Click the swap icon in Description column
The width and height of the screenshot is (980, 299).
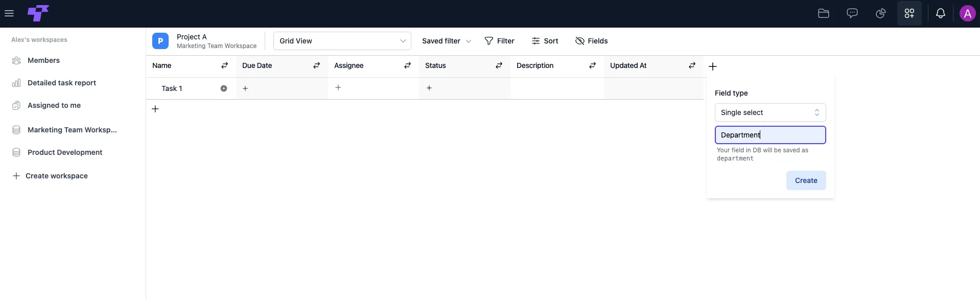pos(592,65)
